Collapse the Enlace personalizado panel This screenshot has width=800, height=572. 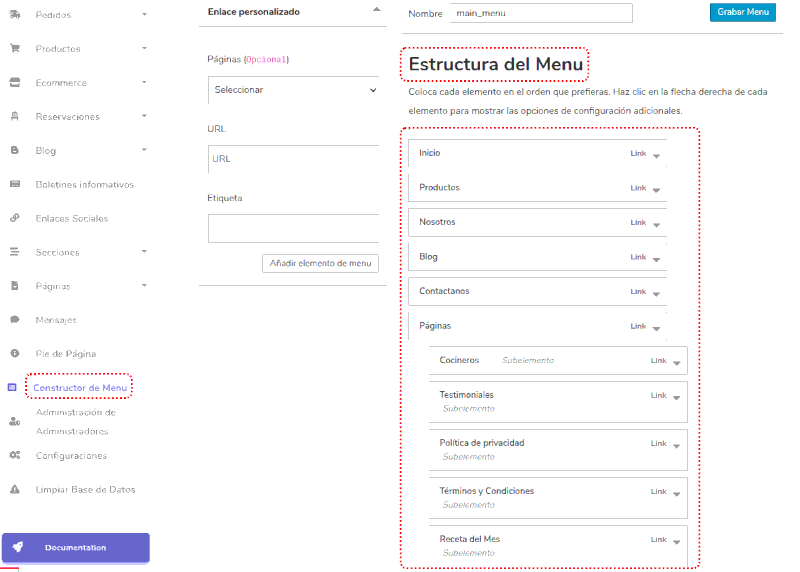(376, 9)
